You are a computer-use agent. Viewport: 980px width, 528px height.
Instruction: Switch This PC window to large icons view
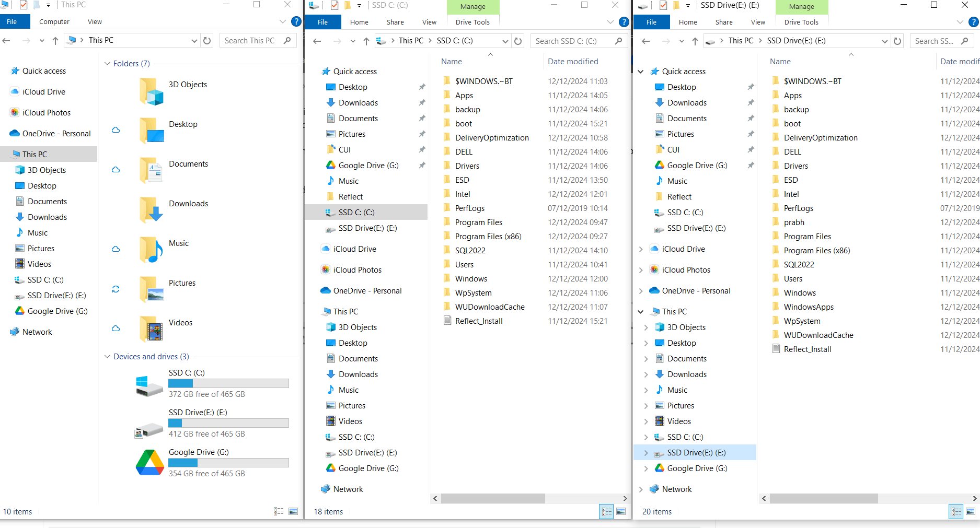293,511
